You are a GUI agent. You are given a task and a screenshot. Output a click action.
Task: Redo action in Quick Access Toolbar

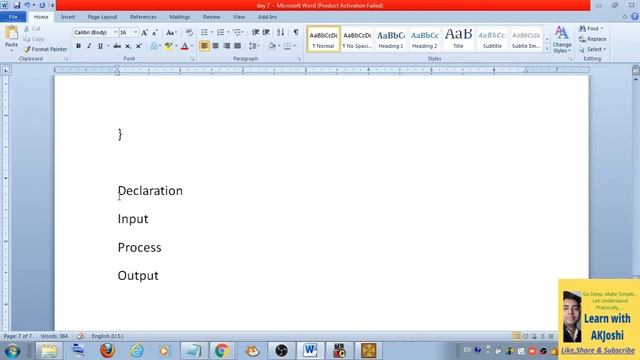point(42,5)
